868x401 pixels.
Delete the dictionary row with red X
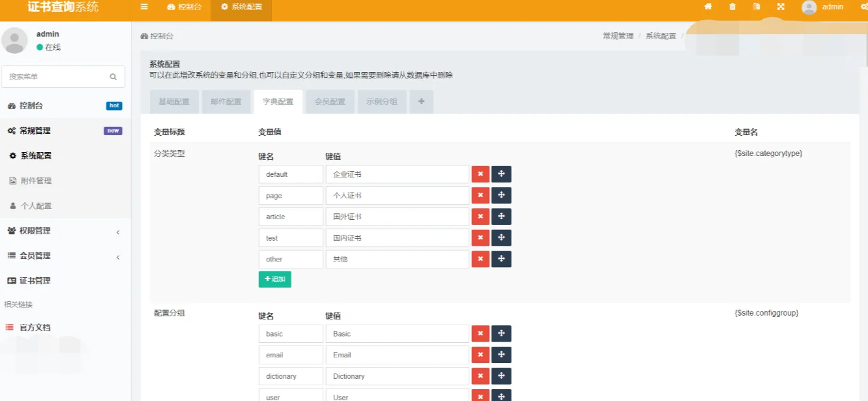[x=480, y=376]
